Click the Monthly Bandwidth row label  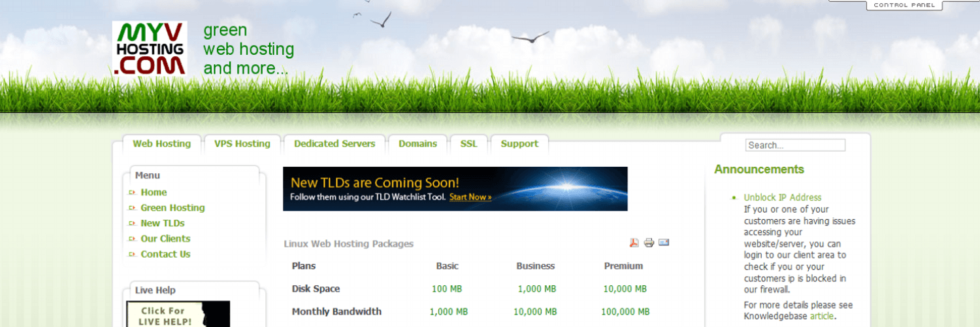pyautogui.click(x=336, y=311)
